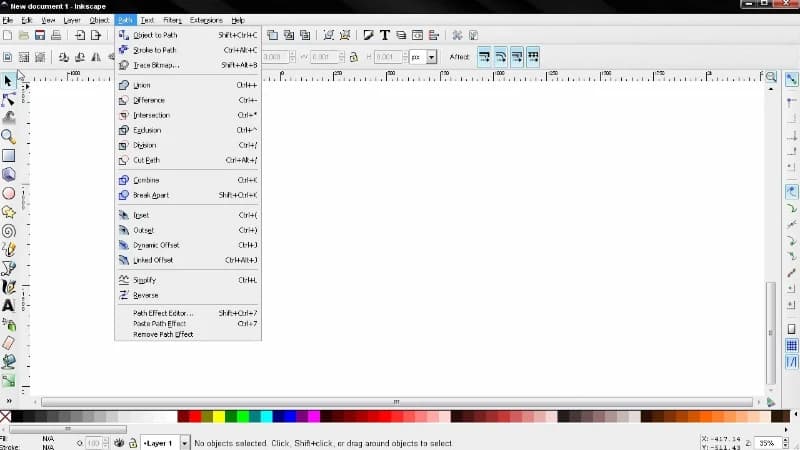The width and height of the screenshot is (800, 450).
Task: Toggle layer lock in status bar
Action: [133, 443]
